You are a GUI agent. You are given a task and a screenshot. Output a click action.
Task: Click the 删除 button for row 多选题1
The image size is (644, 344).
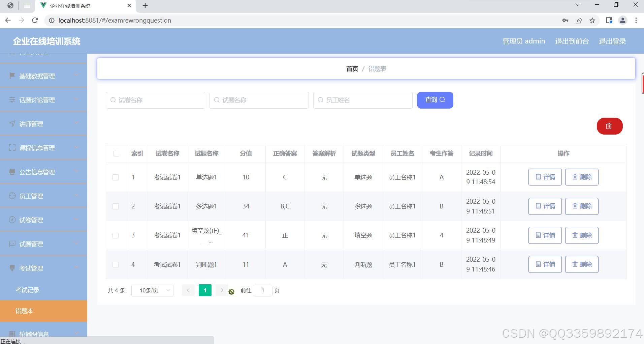point(582,206)
